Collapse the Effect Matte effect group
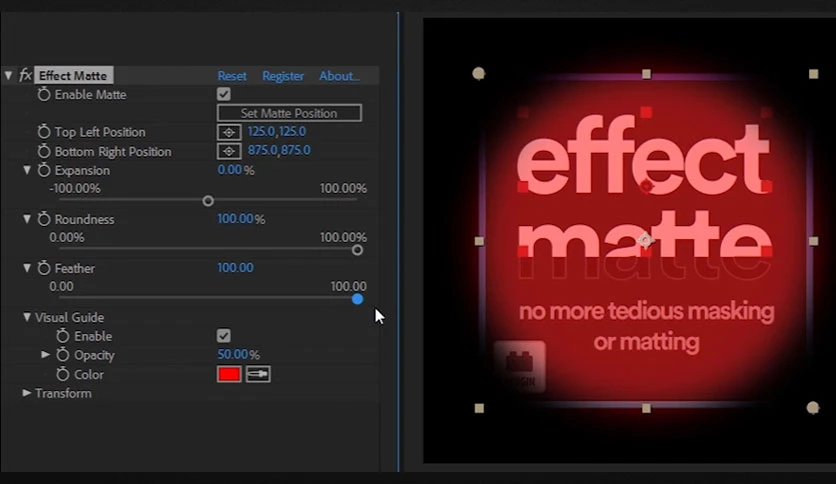 click(x=9, y=75)
